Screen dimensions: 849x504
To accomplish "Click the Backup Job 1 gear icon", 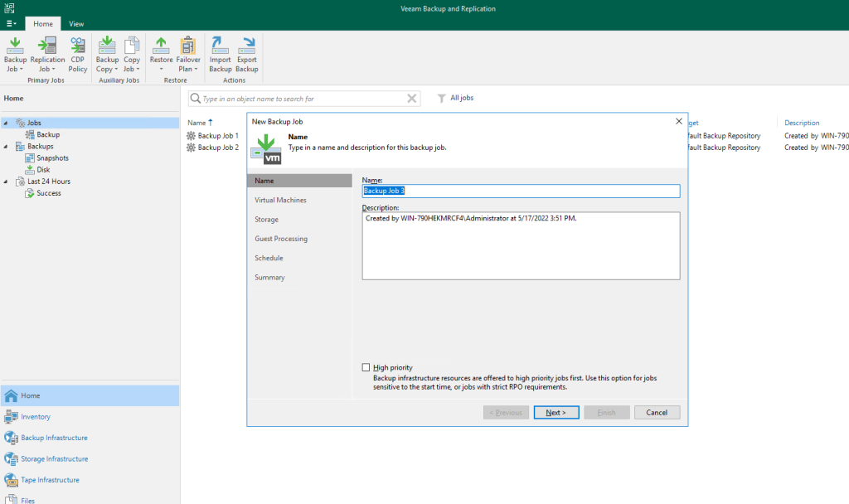I will (192, 136).
